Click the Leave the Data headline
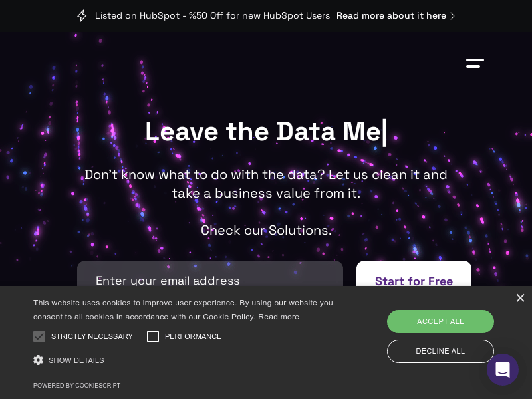Image resolution: width=532 pixels, height=399 pixels. coord(263,131)
